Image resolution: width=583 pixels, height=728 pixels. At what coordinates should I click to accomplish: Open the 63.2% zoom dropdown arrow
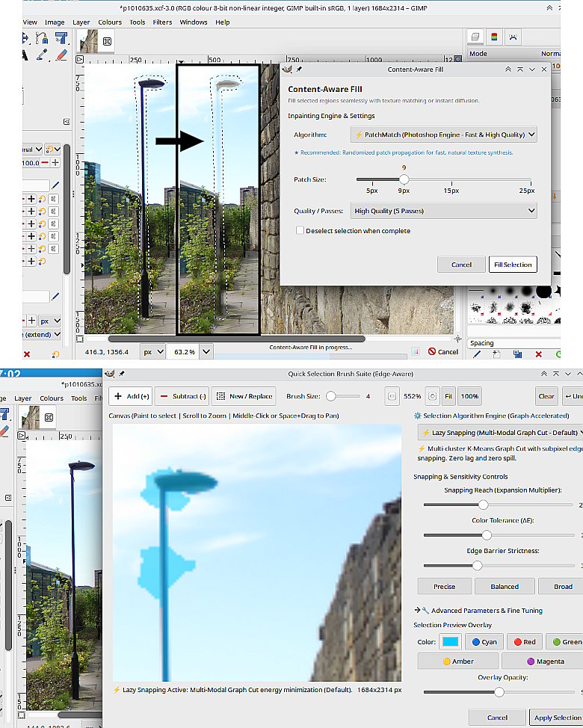point(206,352)
